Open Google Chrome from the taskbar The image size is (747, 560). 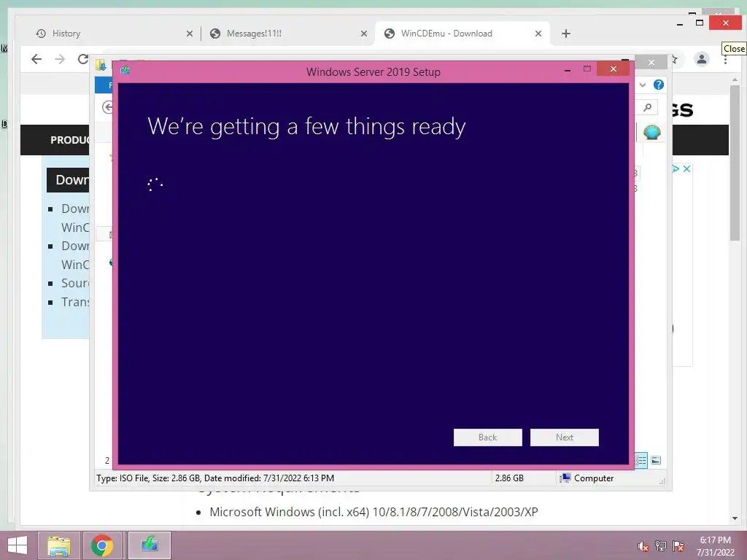point(102,545)
